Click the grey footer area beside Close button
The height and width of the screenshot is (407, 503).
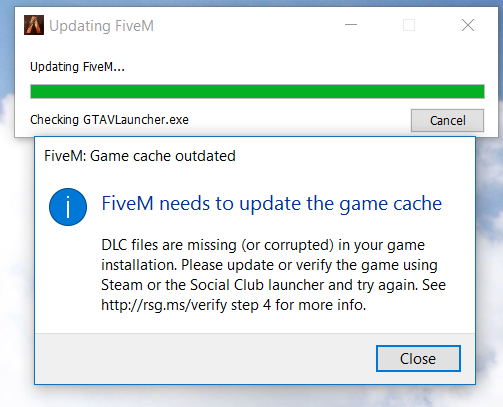coord(205,359)
